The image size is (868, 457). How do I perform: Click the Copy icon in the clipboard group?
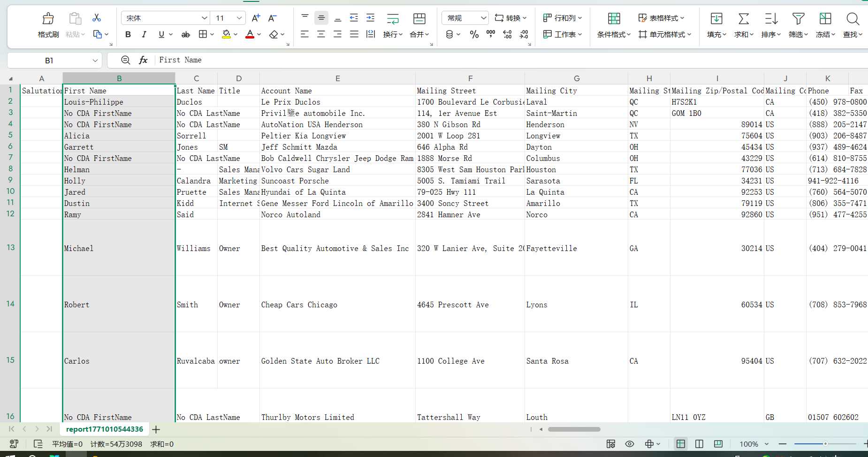tap(98, 34)
